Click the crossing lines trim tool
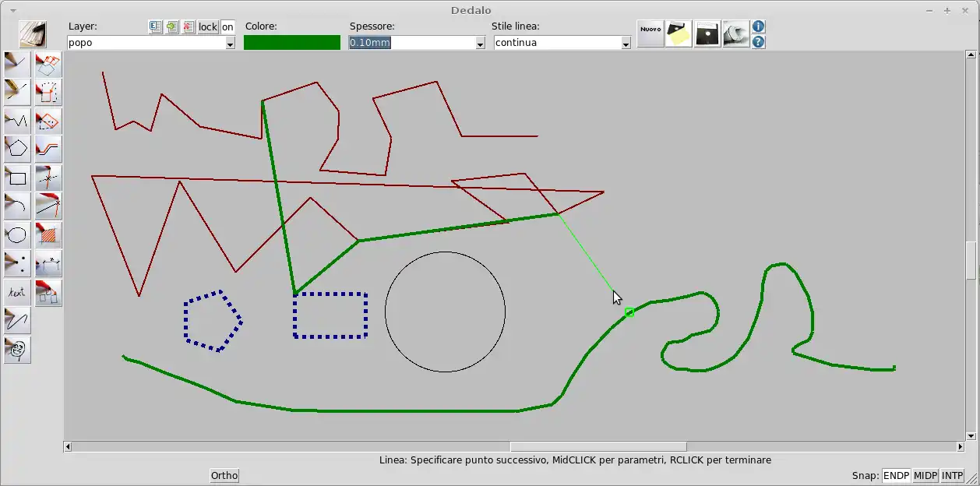Screen dimensions: 980x486 click(x=48, y=178)
